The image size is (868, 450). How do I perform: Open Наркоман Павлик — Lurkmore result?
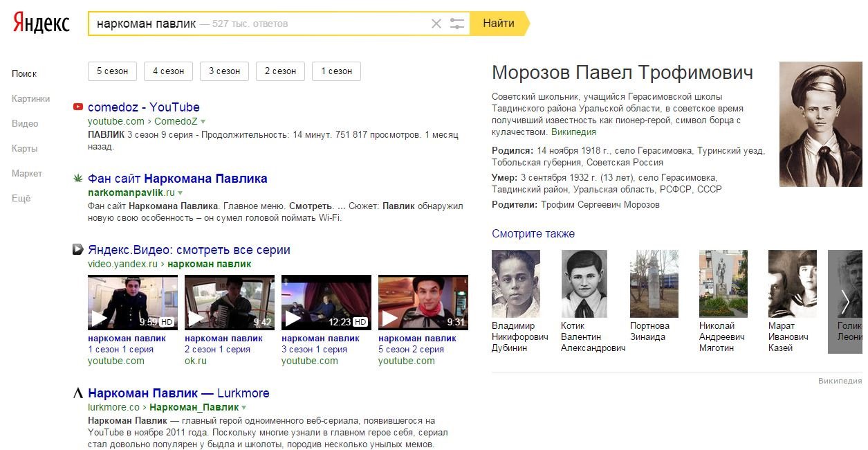[x=178, y=393]
